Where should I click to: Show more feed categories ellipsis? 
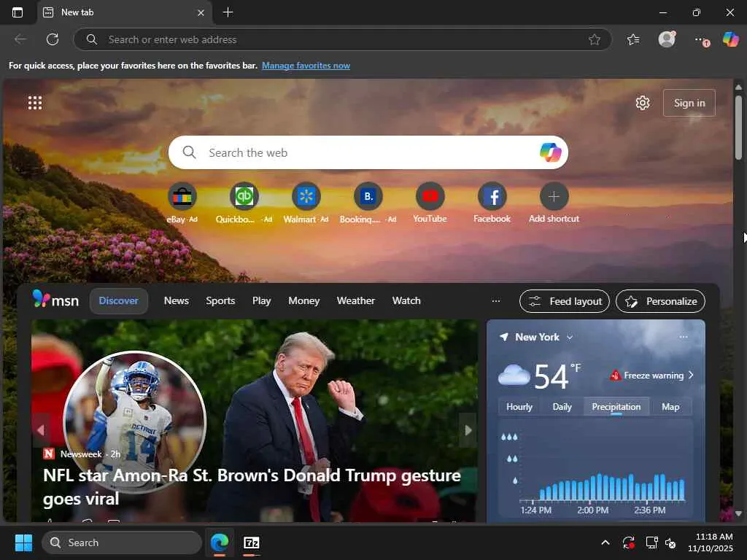[496, 301]
